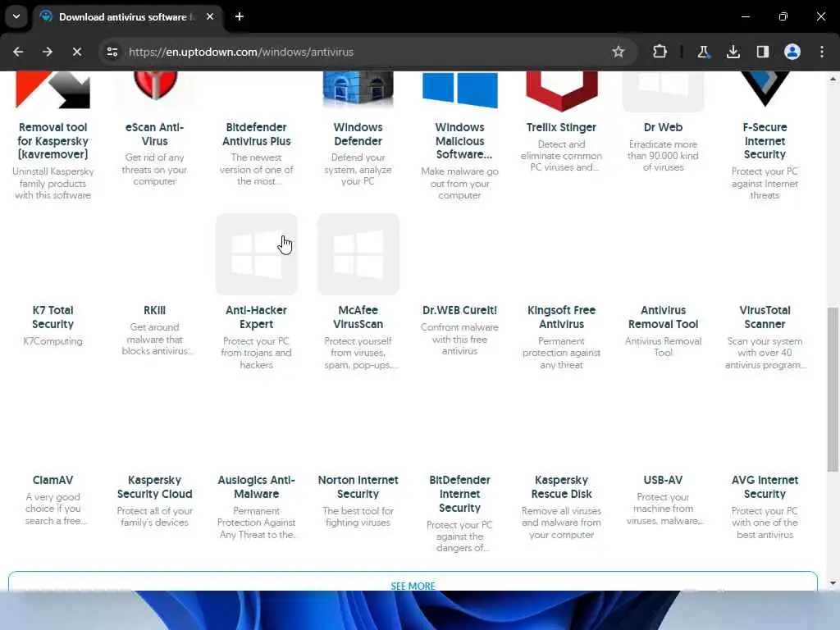Open Kaspersky Security Cloud title link
Viewport: 840px width, 630px height.
[x=155, y=487]
